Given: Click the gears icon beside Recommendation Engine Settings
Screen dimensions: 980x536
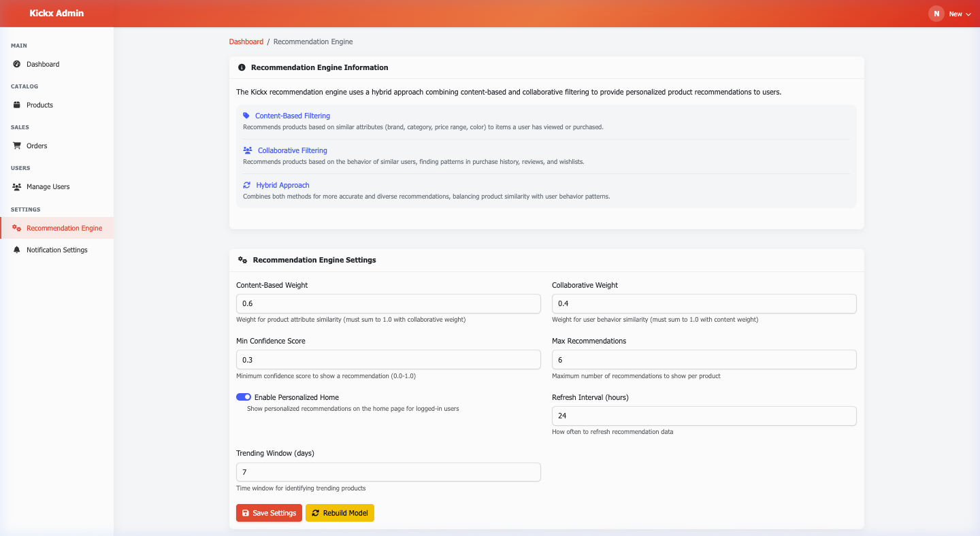Looking at the screenshot, I should (x=242, y=260).
